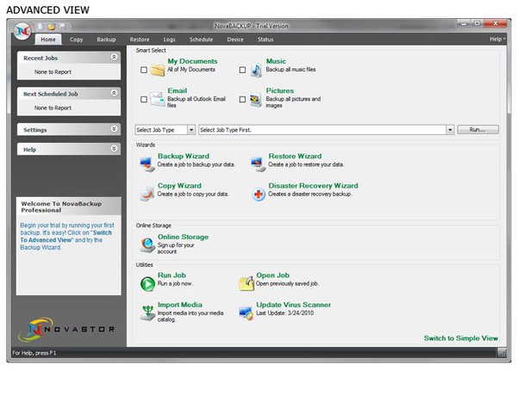Switch to the Logs tab
The height and width of the screenshot is (420, 517).
[169, 40]
